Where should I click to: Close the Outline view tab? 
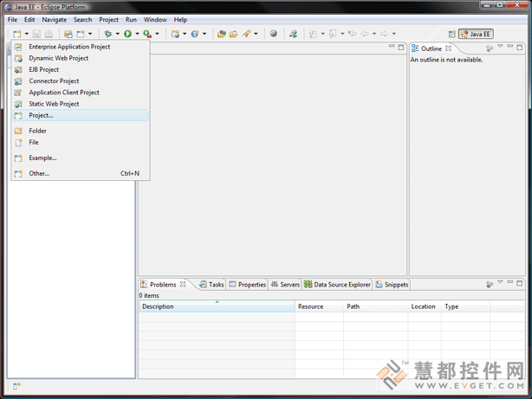(x=448, y=48)
